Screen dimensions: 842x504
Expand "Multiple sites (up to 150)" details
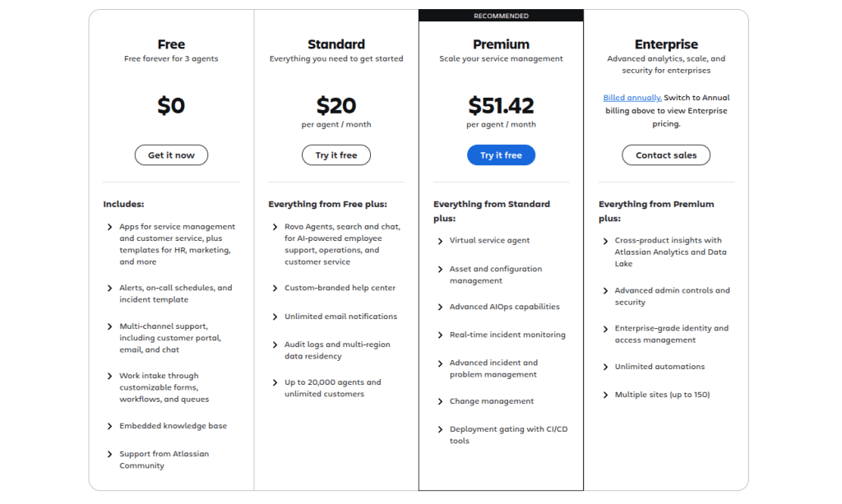[x=604, y=394]
